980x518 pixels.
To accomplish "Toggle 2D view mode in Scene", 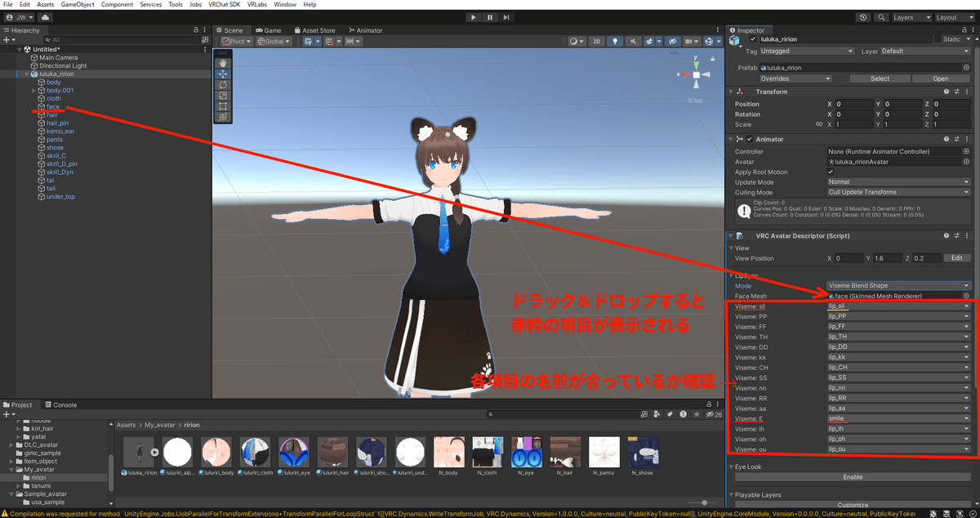I will (597, 42).
